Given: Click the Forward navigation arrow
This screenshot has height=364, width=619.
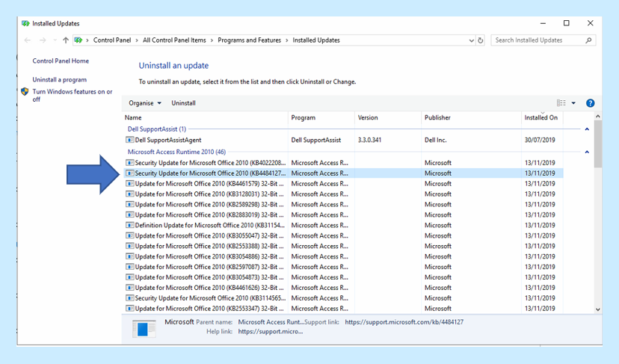Looking at the screenshot, I should (43, 40).
